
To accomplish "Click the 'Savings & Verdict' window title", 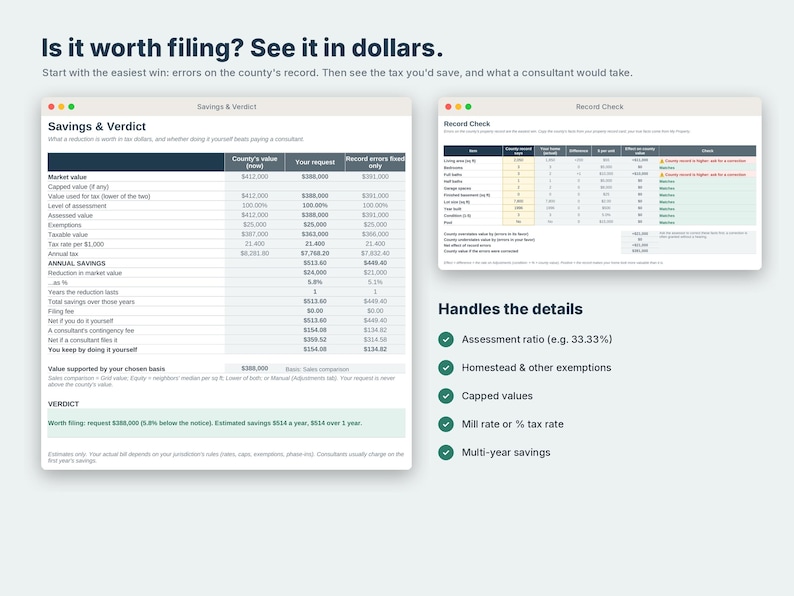I will point(226,107).
